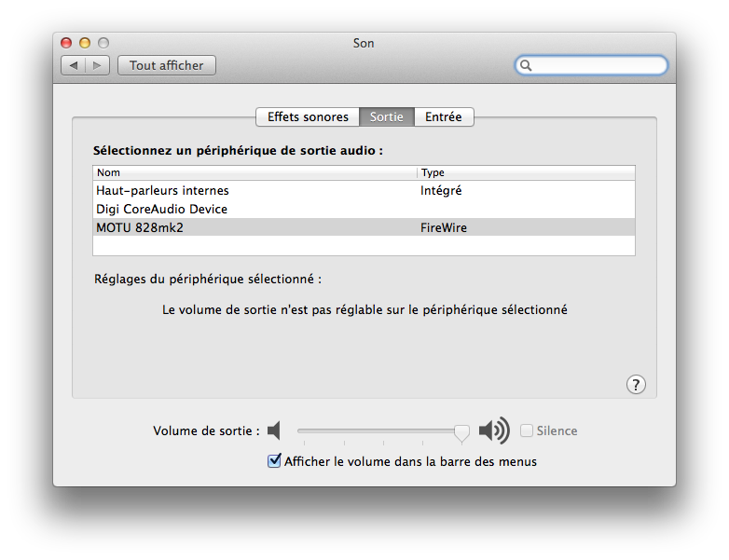
Task: Switch to the Effets sonores tab
Action: (308, 116)
